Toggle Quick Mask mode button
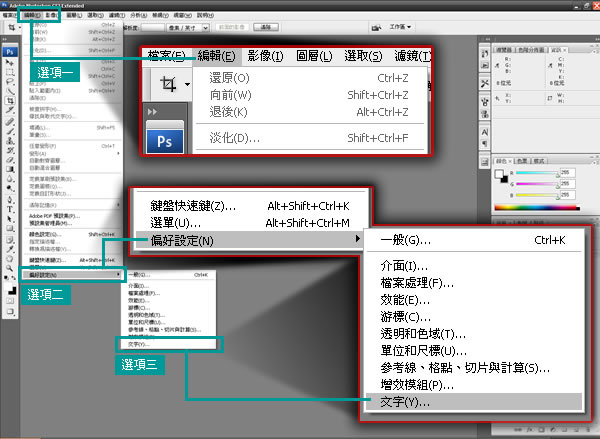Image resolution: width=600 pixels, height=439 pixels. (x=10, y=302)
